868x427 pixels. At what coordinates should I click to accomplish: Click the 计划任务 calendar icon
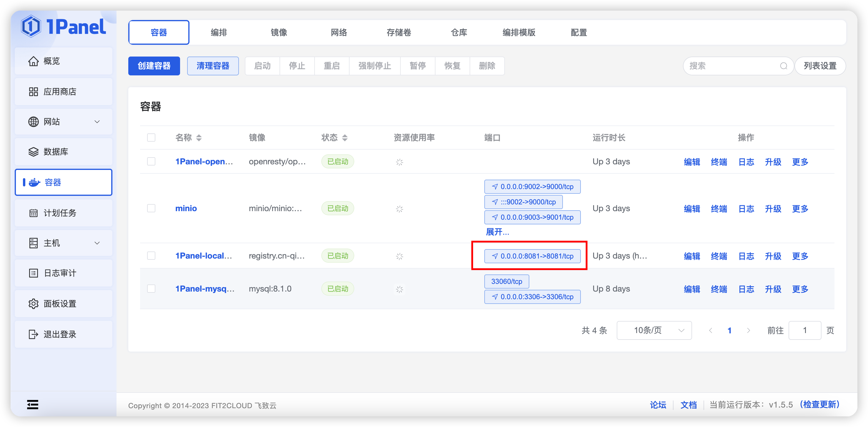click(33, 213)
